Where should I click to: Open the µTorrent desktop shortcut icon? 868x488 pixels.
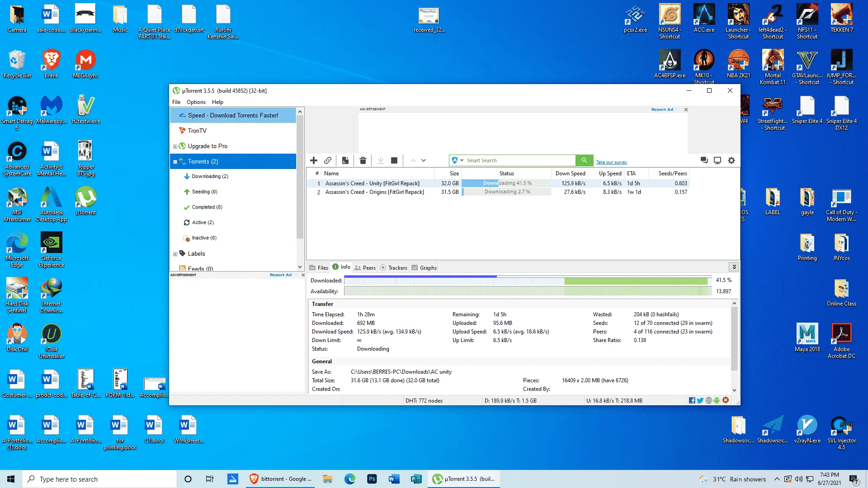[x=86, y=201]
